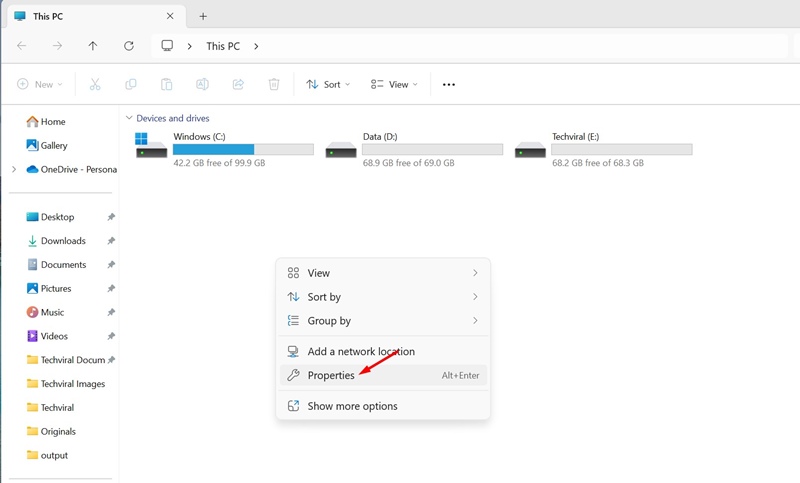Screen dimensions: 800x483
Task: Click chevron after This PC in address bar
Action: click(256, 46)
